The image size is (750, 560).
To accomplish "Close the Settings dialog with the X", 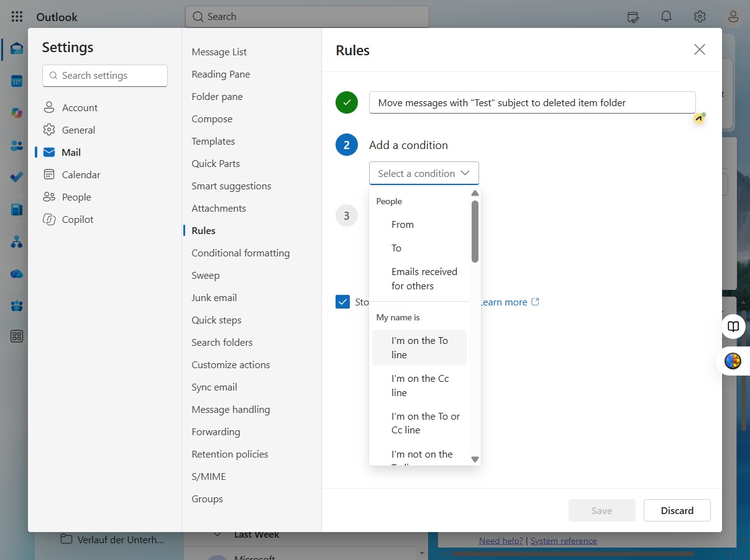I will (700, 50).
